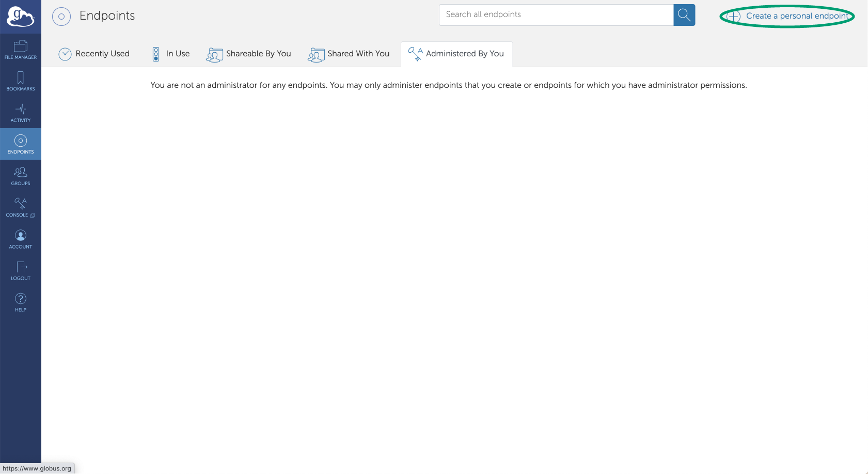This screenshot has width=868, height=474.
Task: Focus the Search all endpoints field
Action: tap(556, 15)
